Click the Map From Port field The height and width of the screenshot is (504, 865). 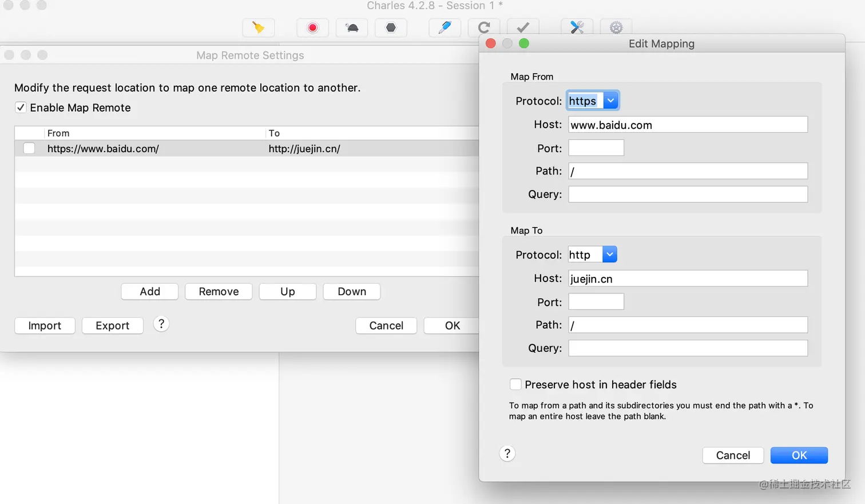pos(596,148)
